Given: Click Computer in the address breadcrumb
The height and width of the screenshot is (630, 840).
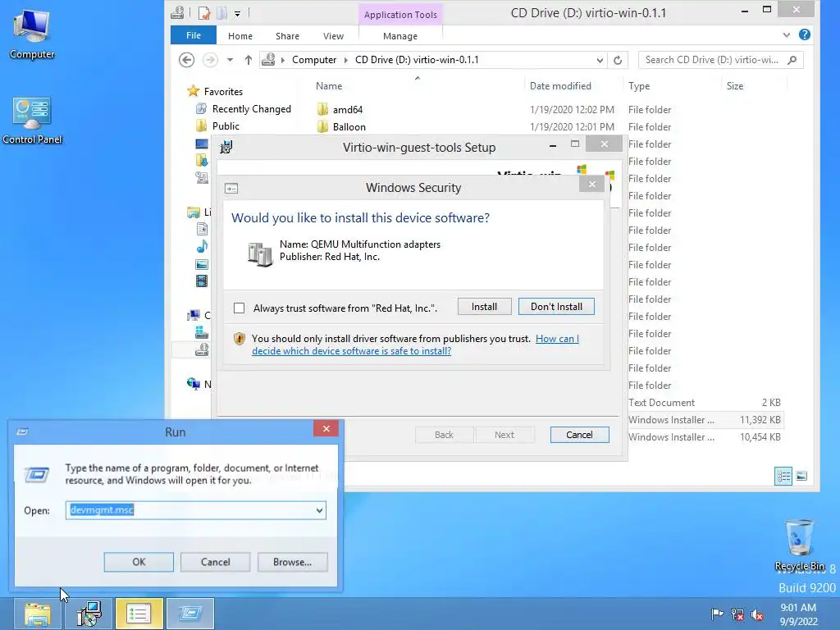Looking at the screenshot, I should (x=314, y=60).
